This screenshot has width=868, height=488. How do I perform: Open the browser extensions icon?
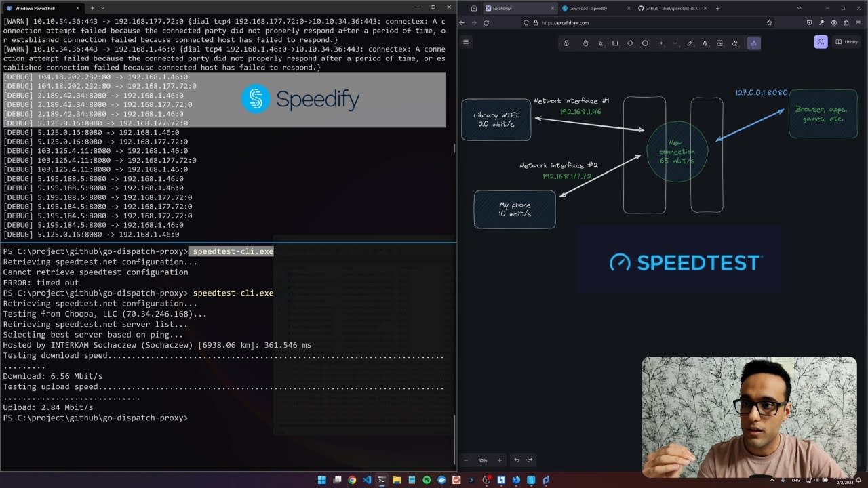846,22
